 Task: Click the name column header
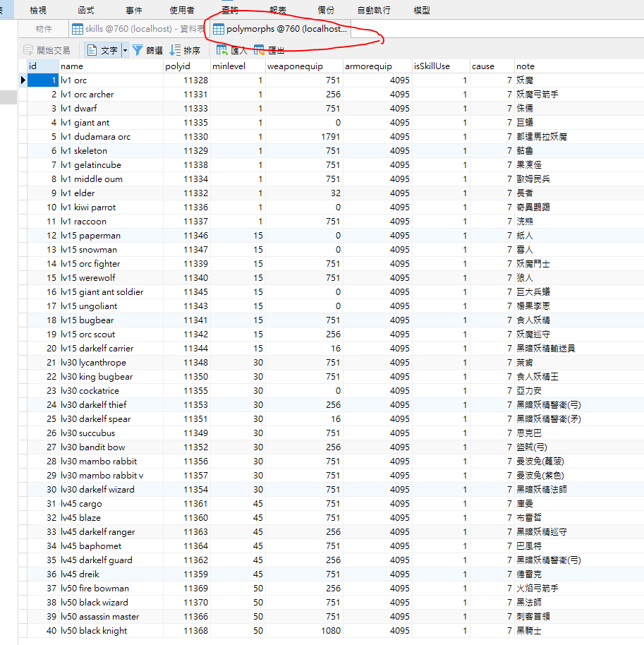pos(111,66)
